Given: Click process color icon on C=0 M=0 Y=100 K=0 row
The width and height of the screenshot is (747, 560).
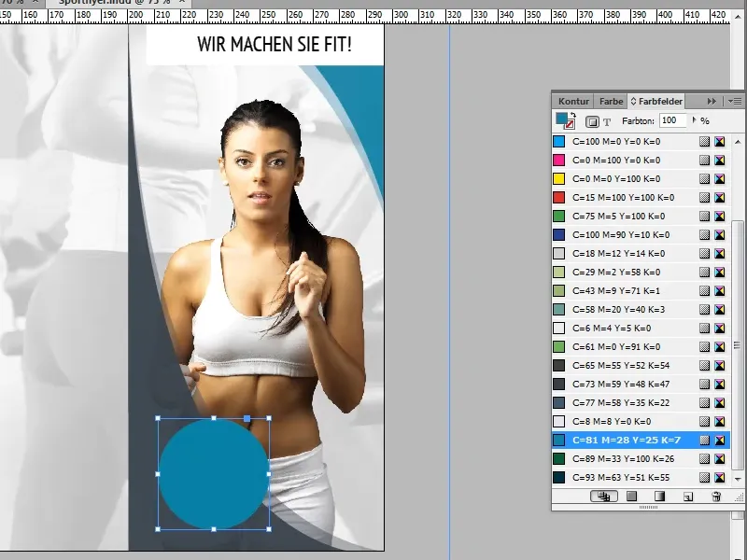Looking at the screenshot, I should (x=704, y=179).
